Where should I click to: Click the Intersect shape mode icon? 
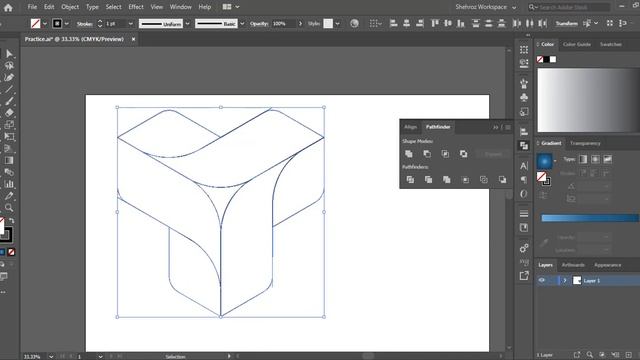[445, 154]
